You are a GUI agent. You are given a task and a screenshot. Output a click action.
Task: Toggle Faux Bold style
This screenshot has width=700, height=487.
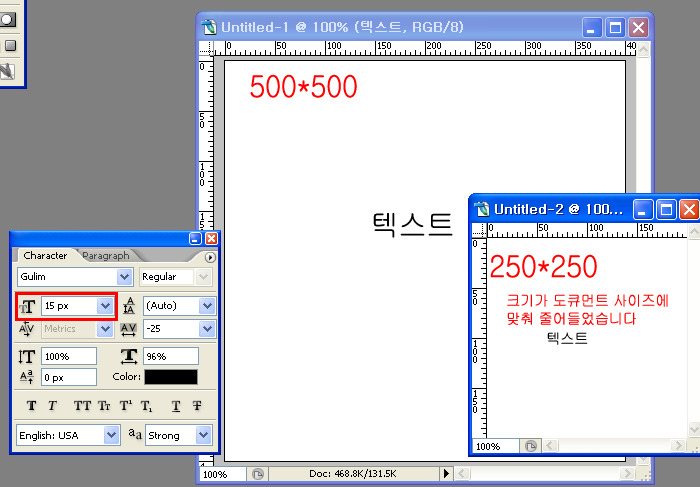(31, 405)
